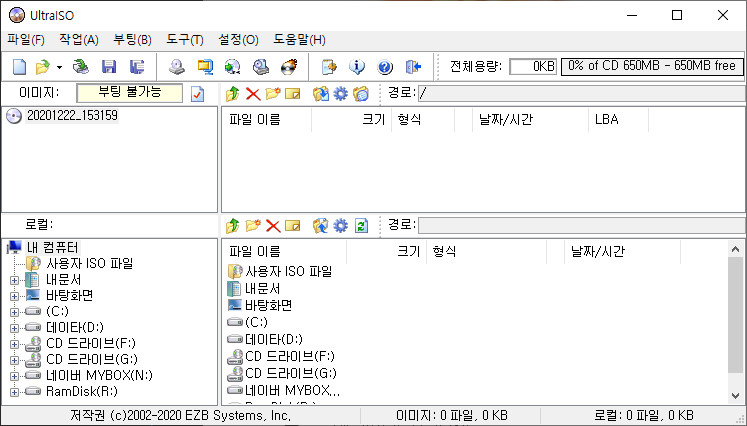Open the dropdown arrow next to Open icon
The height and width of the screenshot is (426, 747).
coord(59,67)
